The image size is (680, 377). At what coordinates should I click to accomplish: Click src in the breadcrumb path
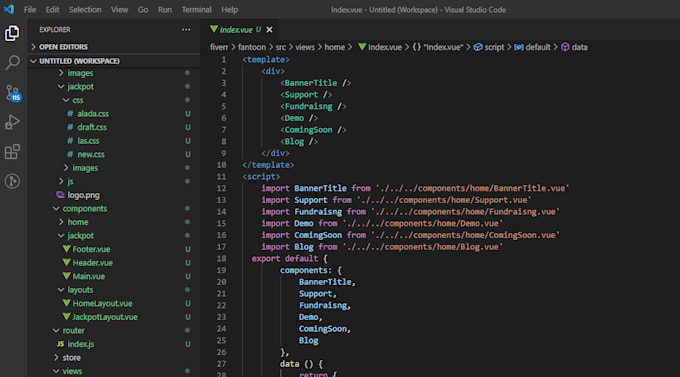click(x=281, y=47)
